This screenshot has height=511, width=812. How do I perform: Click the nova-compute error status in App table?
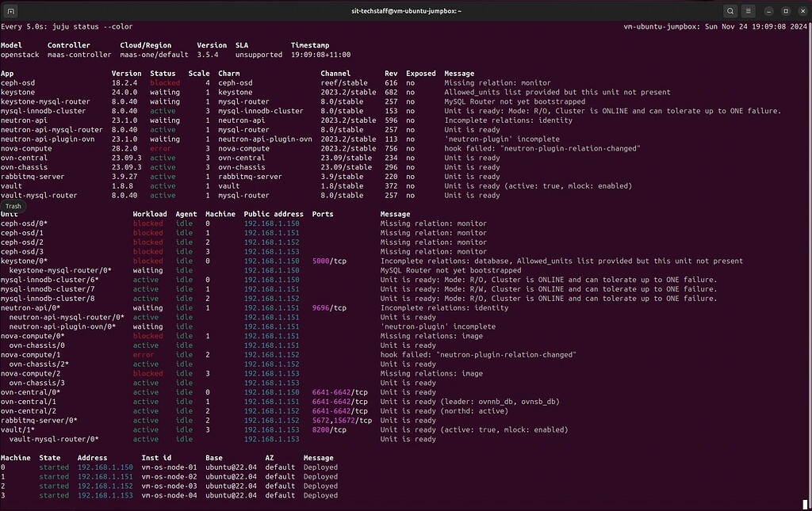pos(160,148)
